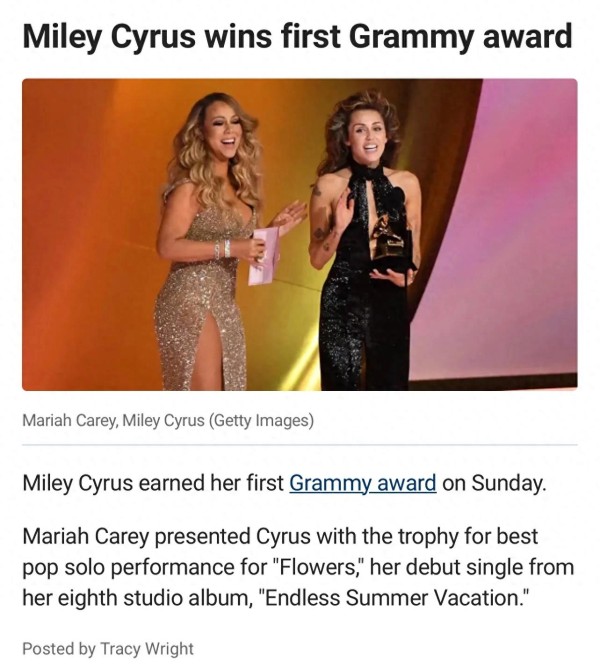Click the pink envelope in the photo

[264, 255]
